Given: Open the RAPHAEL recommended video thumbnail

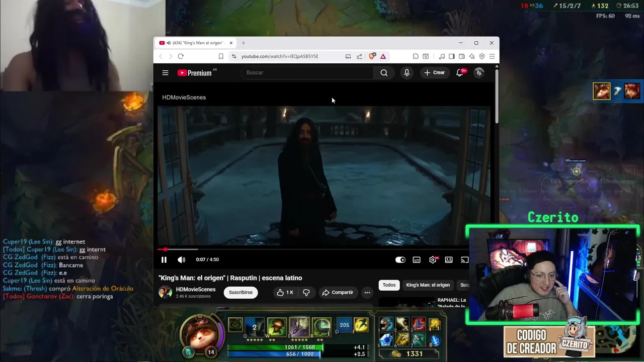Looking at the screenshot, I should (406, 302).
